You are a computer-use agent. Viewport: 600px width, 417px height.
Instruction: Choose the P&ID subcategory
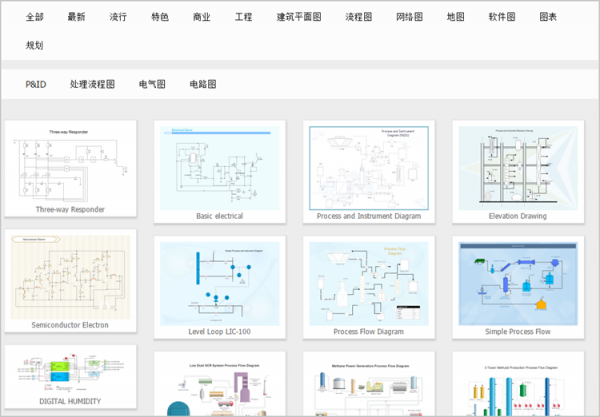point(36,85)
